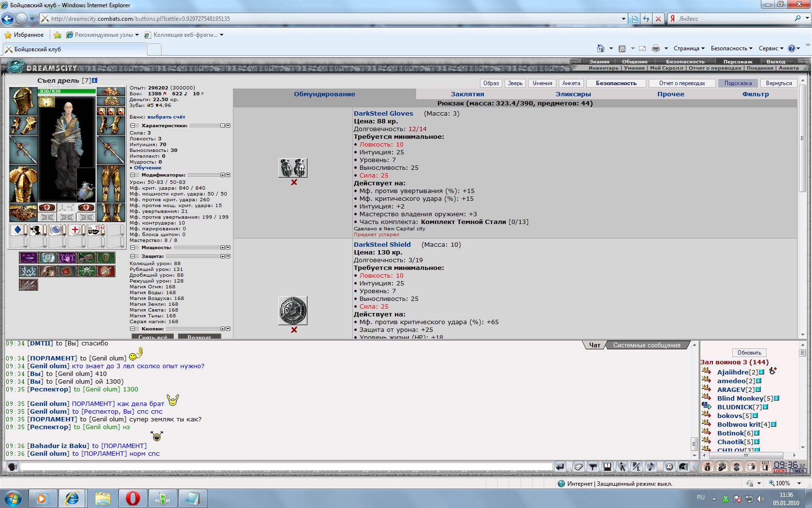Click the chat message input field
The image size is (812, 508).
[286, 467]
